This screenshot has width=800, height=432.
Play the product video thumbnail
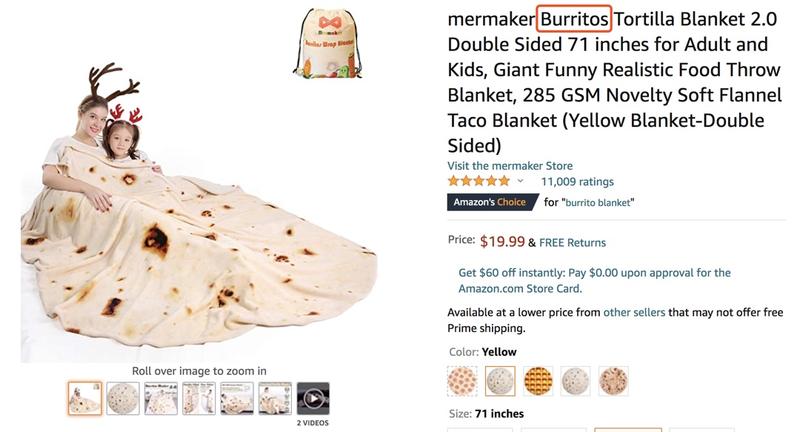pos(313,399)
